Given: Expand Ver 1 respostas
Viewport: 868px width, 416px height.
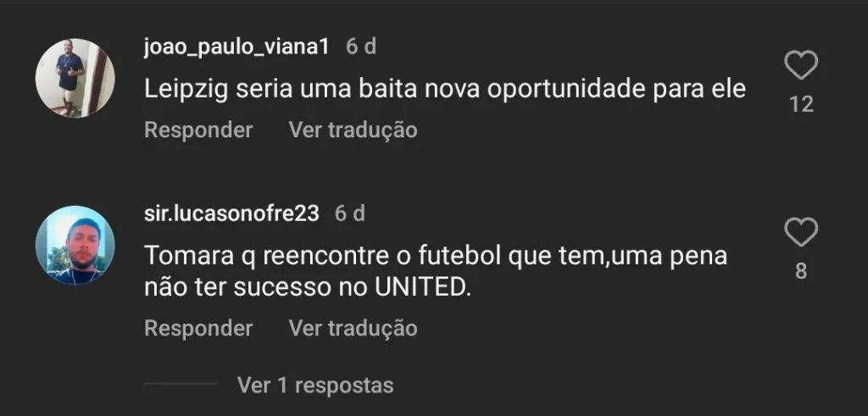Looking at the screenshot, I should [x=315, y=385].
